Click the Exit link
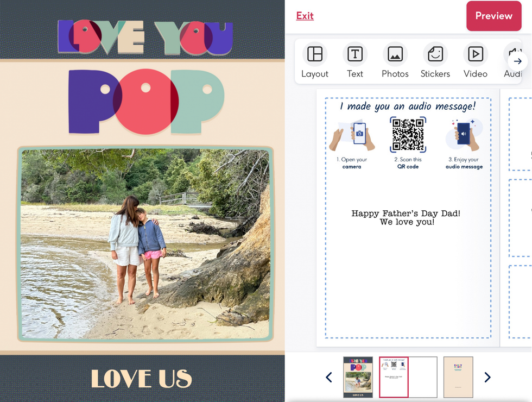The image size is (532, 402). [305, 16]
